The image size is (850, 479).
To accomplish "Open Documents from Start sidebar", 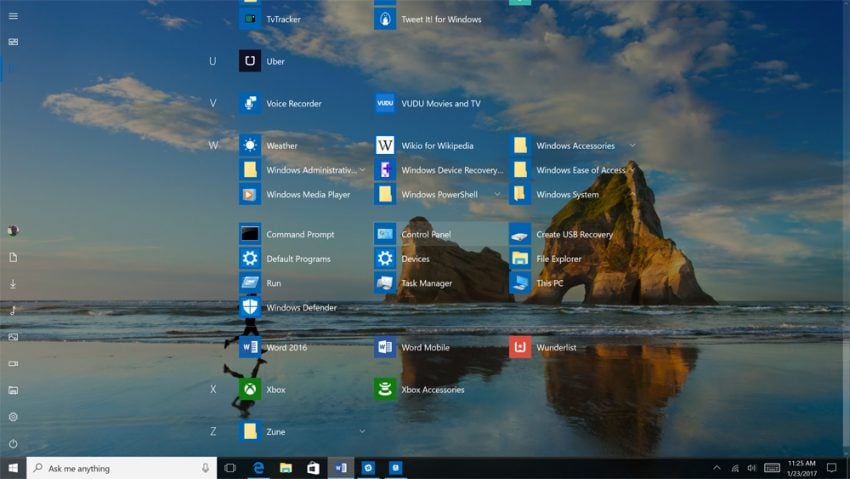I will click(x=13, y=257).
